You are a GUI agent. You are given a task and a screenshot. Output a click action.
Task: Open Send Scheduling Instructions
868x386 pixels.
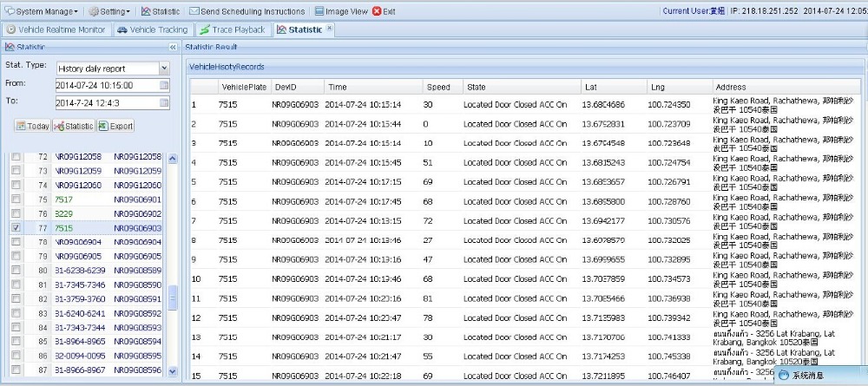(247, 11)
